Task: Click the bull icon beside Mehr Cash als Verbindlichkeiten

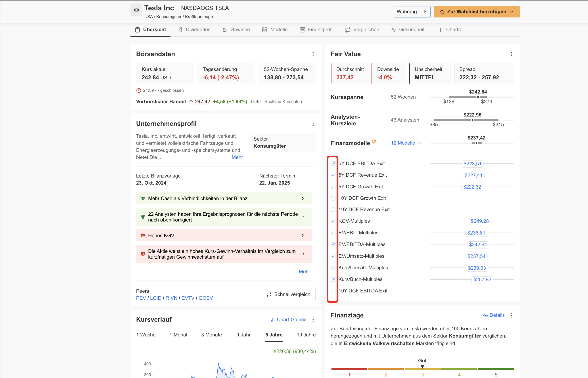Action: pyautogui.click(x=143, y=198)
